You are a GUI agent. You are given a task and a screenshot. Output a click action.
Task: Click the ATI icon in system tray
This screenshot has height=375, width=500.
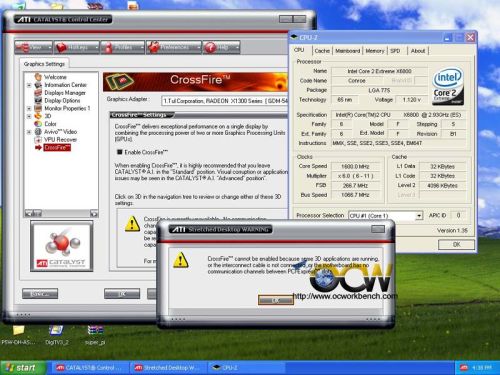tap(464, 368)
